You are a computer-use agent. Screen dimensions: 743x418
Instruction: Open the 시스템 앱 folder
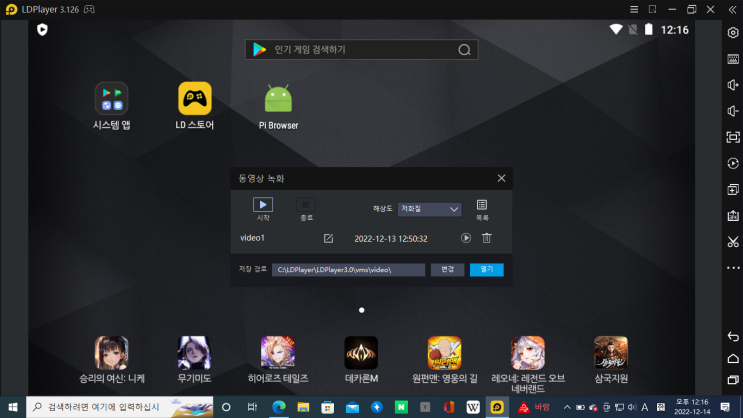(x=111, y=106)
